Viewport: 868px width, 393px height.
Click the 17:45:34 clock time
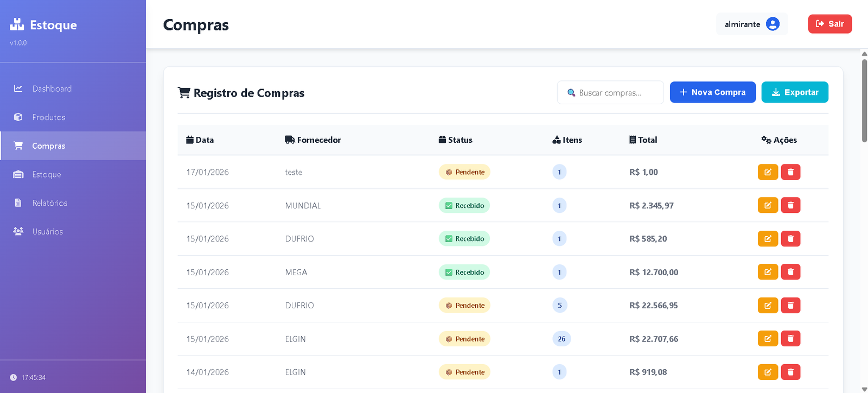34,378
